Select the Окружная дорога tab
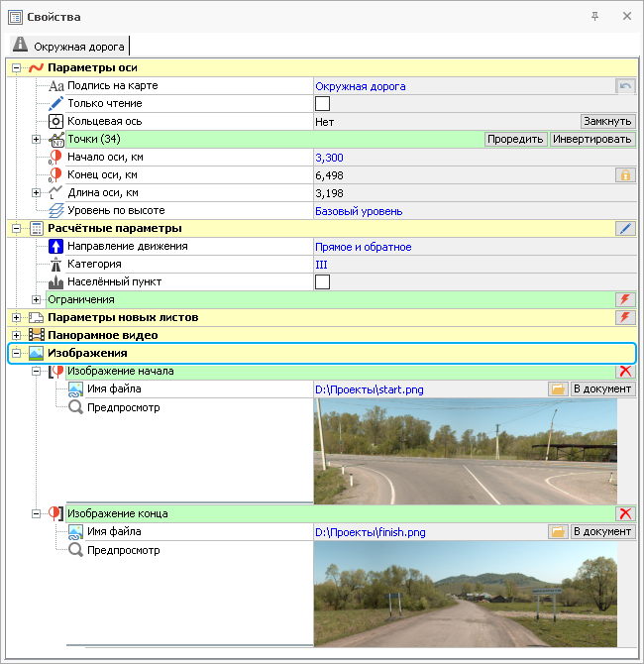This screenshot has width=644, height=664. click(x=69, y=46)
